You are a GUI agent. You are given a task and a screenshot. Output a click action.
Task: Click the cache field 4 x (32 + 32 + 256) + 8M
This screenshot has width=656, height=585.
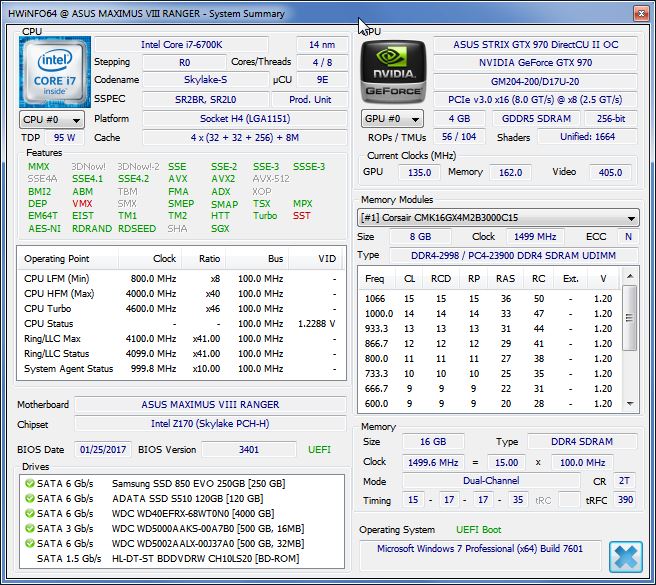245,137
